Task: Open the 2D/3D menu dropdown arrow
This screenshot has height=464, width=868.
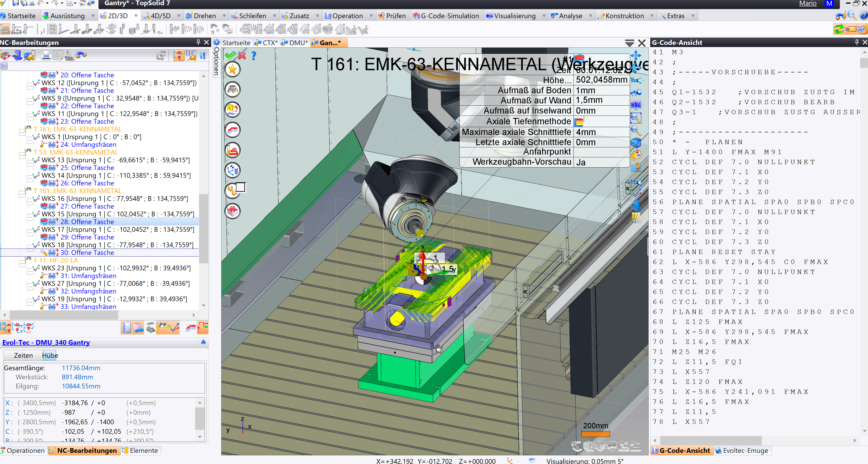Action: coord(136,15)
